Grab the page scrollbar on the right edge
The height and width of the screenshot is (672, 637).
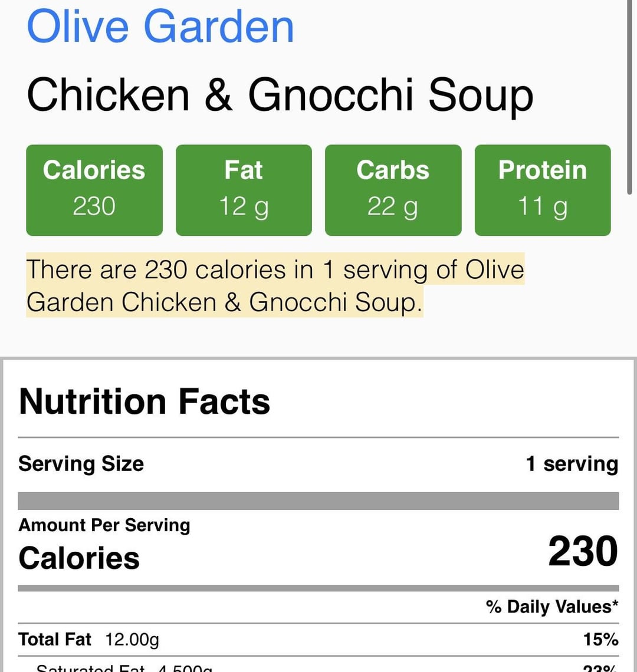[630, 97]
